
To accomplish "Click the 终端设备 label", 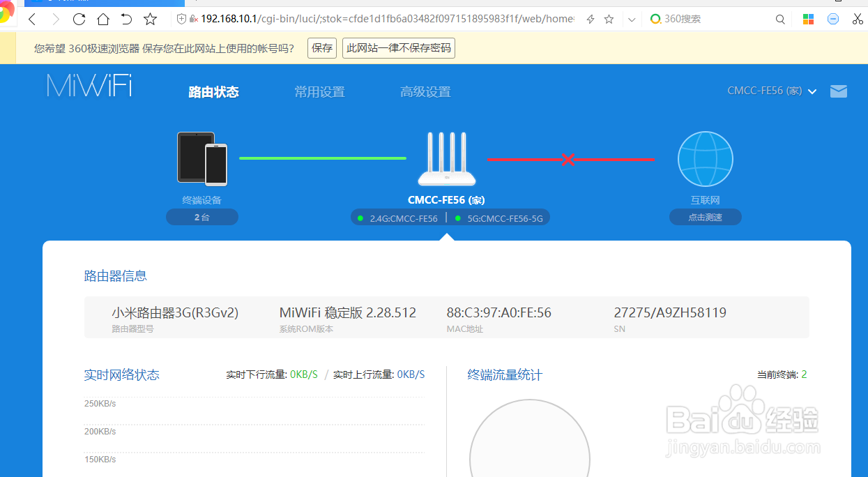I will point(202,200).
